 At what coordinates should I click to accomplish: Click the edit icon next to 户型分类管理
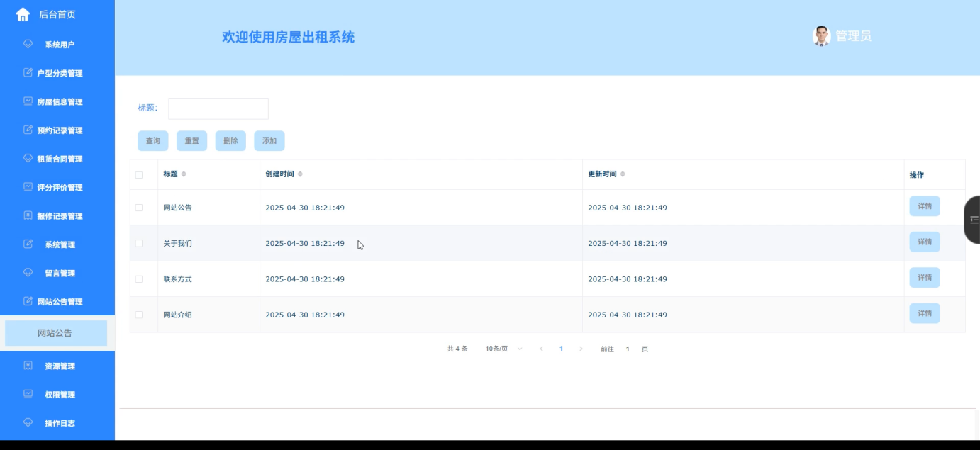28,73
